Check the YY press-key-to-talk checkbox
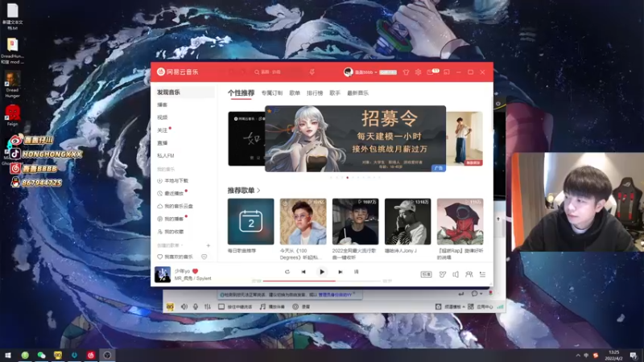 coord(221,306)
